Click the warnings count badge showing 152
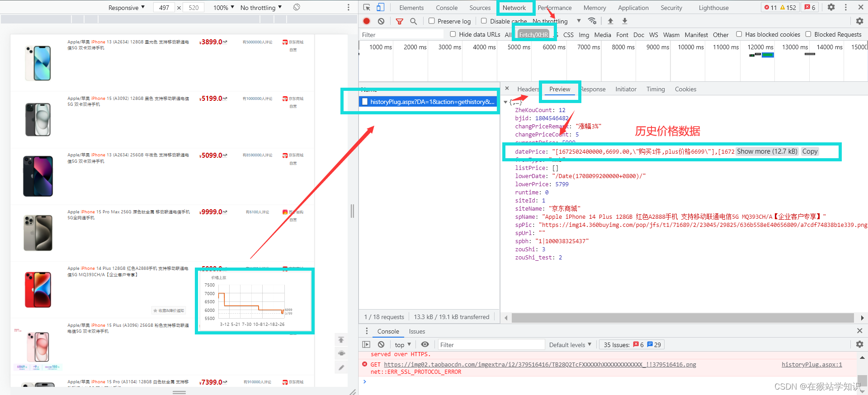The height and width of the screenshot is (395, 868). click(x=788, y=7)
